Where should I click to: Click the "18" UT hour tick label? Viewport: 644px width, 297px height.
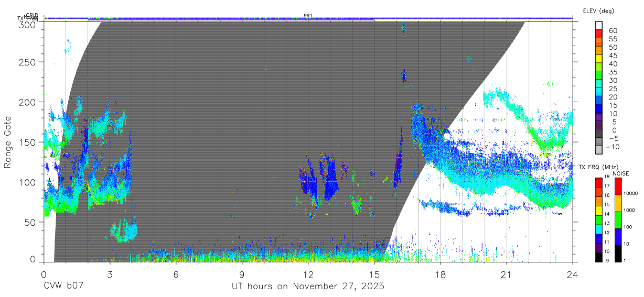440,274
